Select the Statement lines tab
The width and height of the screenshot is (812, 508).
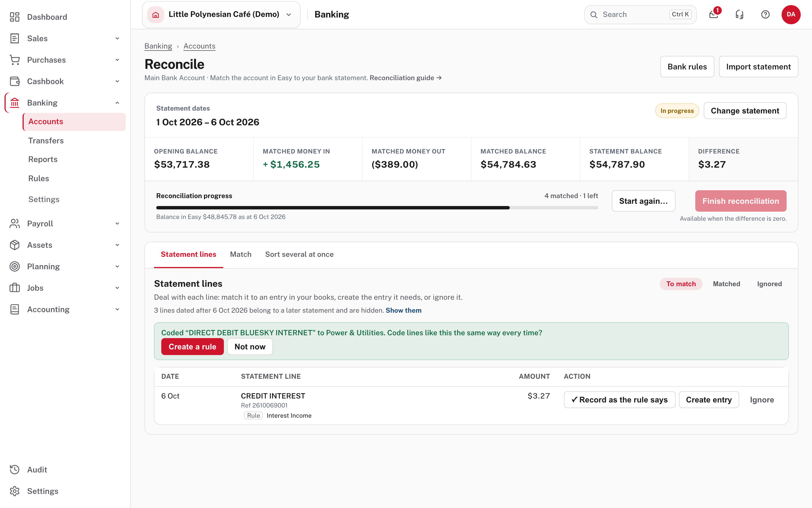189,254
